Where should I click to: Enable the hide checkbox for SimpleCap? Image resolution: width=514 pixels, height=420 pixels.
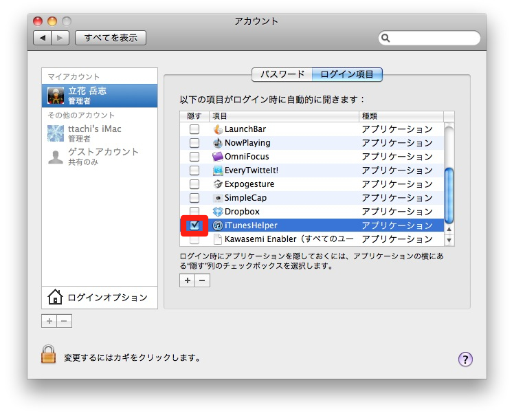coord(194,198)
